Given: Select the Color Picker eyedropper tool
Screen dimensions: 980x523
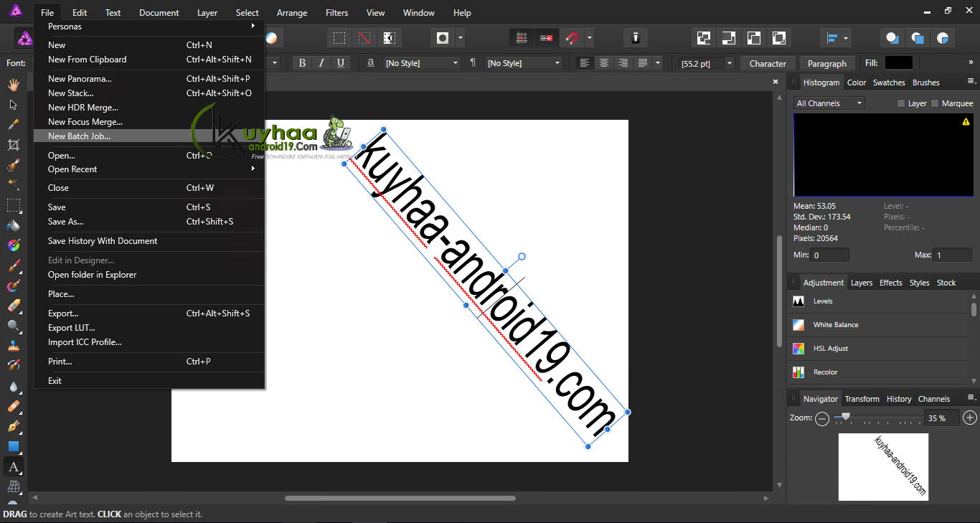Looking at the screenshot, I should pyautogui.click(x=13, y=125).
